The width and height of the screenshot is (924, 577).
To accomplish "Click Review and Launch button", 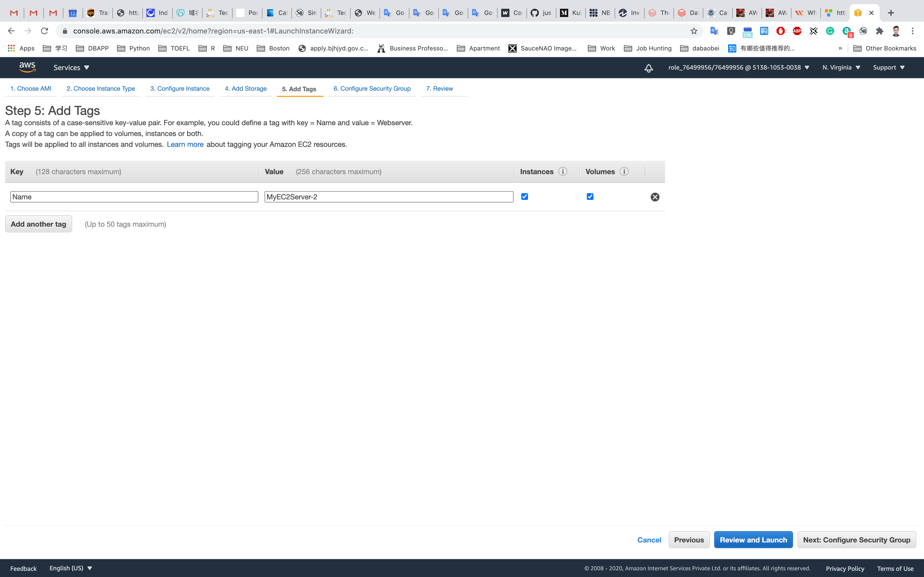I will 753,540.
